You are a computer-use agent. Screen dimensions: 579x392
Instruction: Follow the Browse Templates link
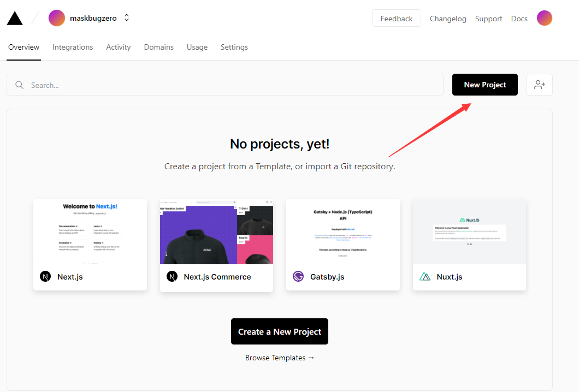point(280,358)
